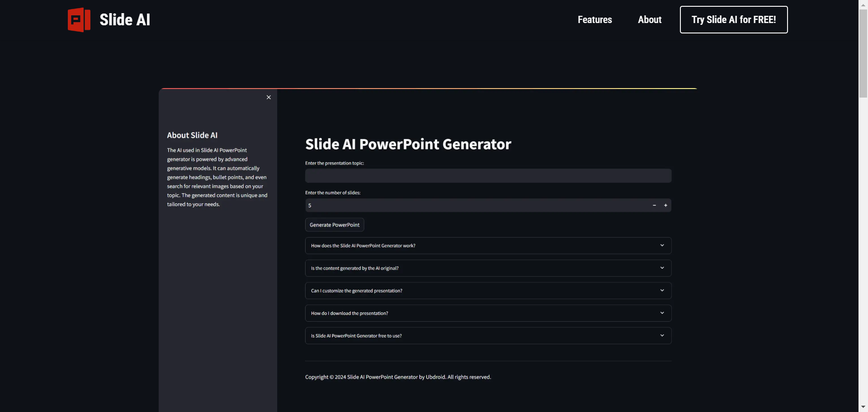Click the page scrollbar thumb
868x412 pixels.
point(863,53)
